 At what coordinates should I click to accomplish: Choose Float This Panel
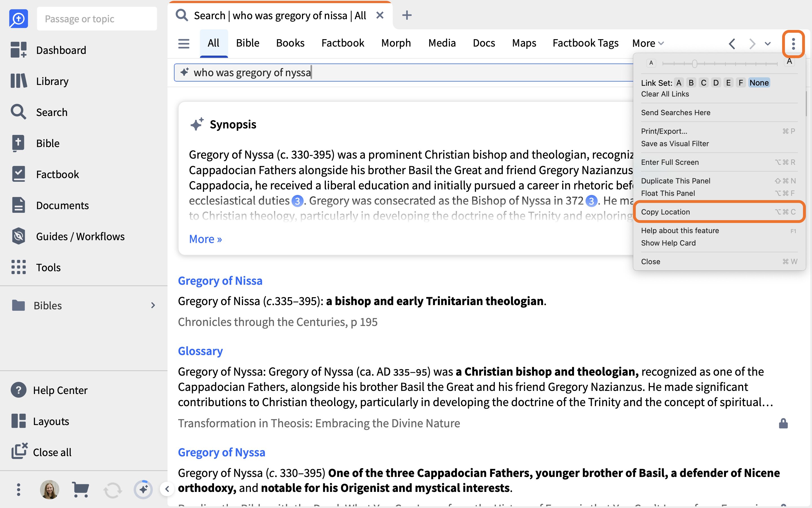[718, 193]
